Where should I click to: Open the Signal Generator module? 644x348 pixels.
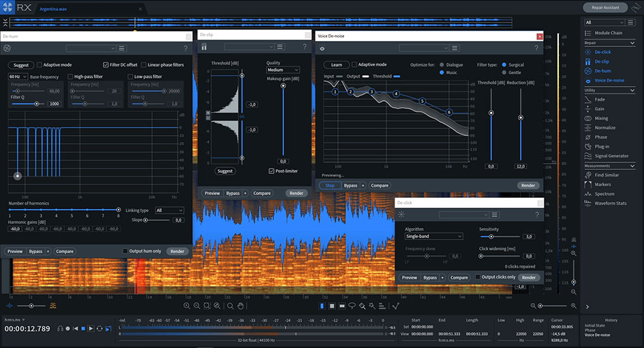coord(611,156)
